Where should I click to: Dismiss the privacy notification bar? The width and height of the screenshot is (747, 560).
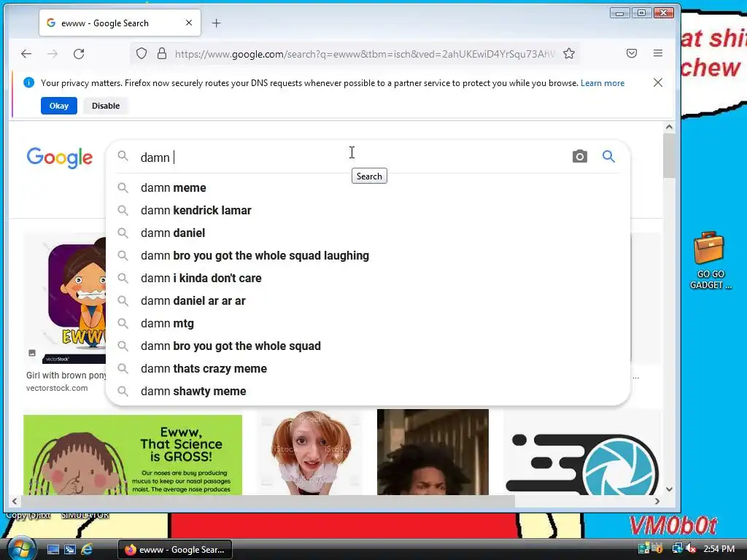[658, 82]
